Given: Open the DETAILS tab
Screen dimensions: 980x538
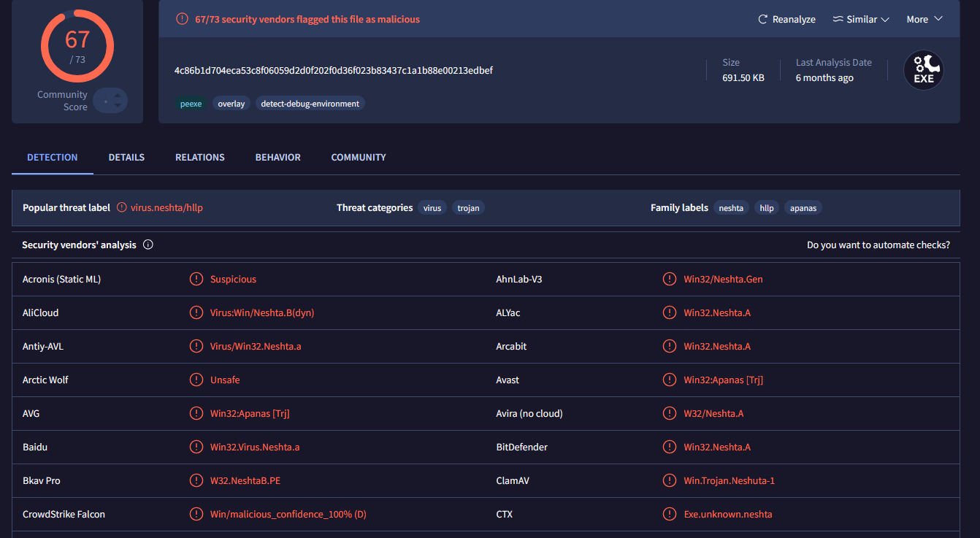Looking at the screenshot, I should (x=126, y=157).
